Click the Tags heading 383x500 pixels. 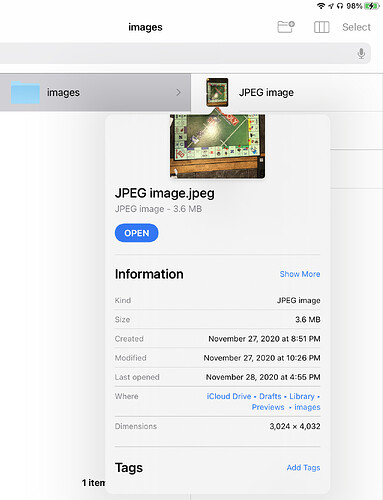[129, 468]
